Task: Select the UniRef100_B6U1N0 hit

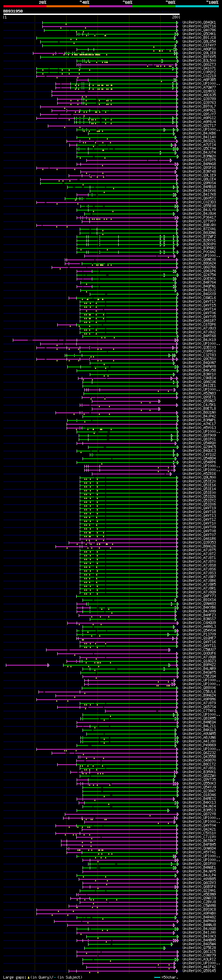Action: pyautogui.click(x=199, y=412)
